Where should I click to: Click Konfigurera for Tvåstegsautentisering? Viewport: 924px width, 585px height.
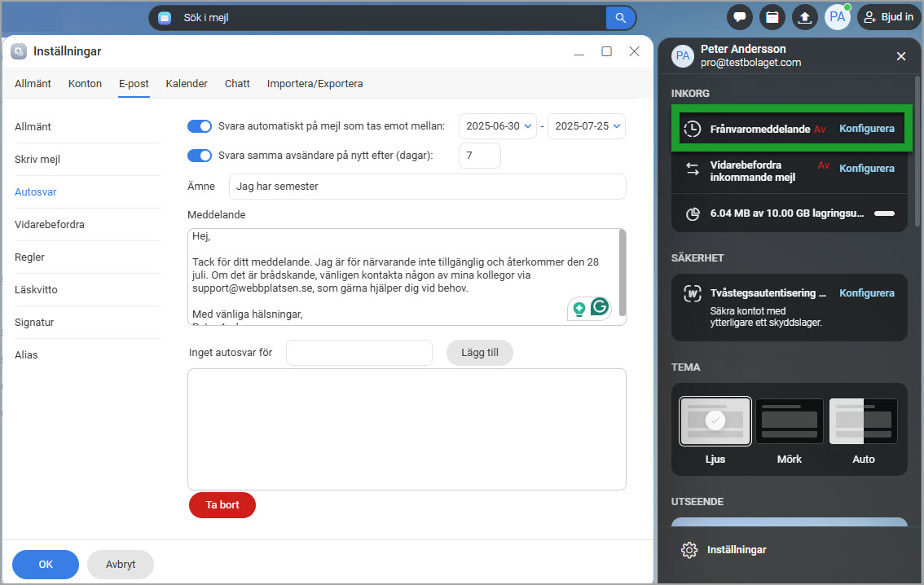point(866,292)
